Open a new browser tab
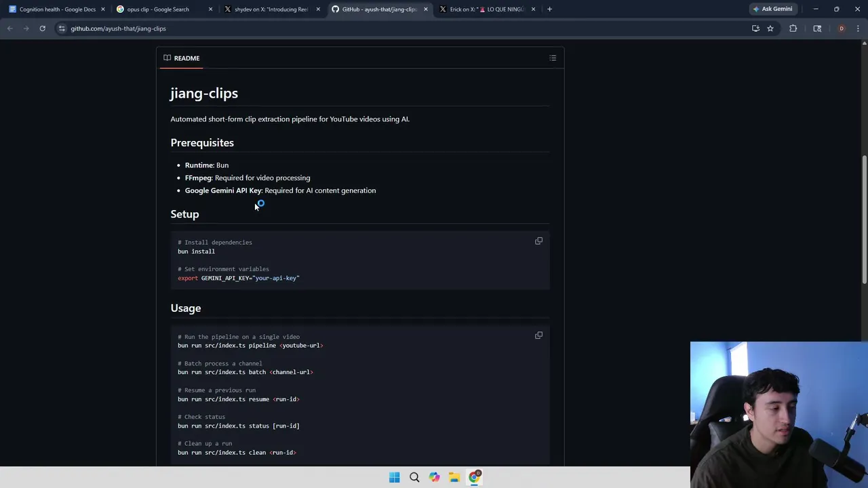This screenshot has width=868, height=488. [549, 9]
